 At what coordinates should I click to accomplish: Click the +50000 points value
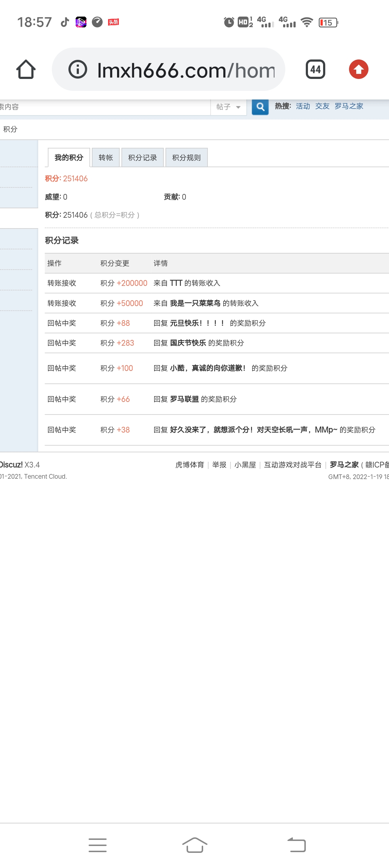[130, 304]
